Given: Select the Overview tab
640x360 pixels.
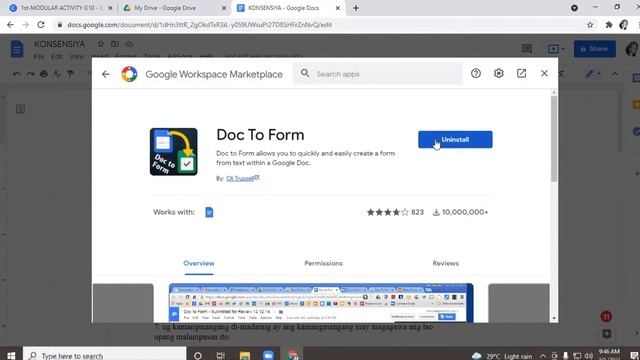Looking at the screenshot, I should pyautogui.click(x=199, y=263).
